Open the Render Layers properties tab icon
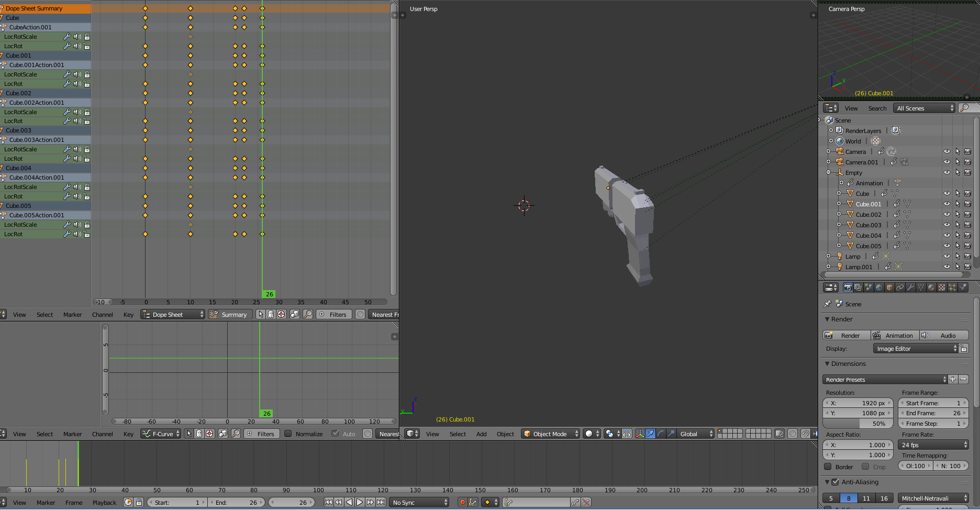Viewport: 980px width, 510px height. pos(858,287)
